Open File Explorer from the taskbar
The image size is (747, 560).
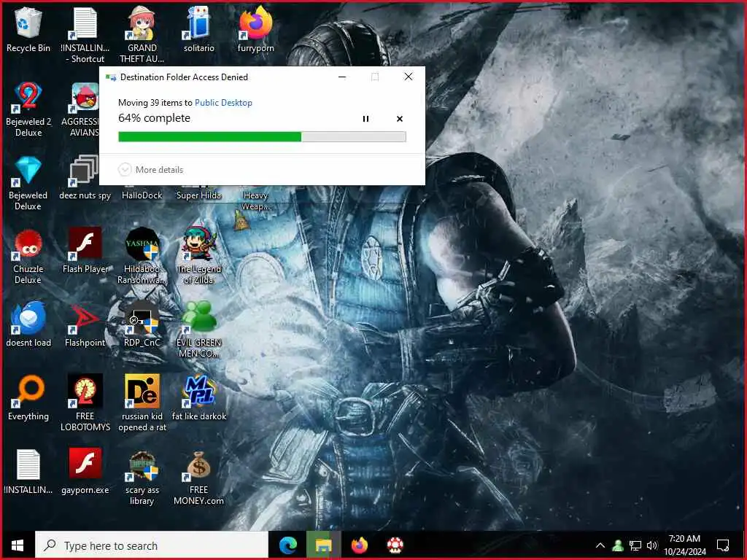323,545
